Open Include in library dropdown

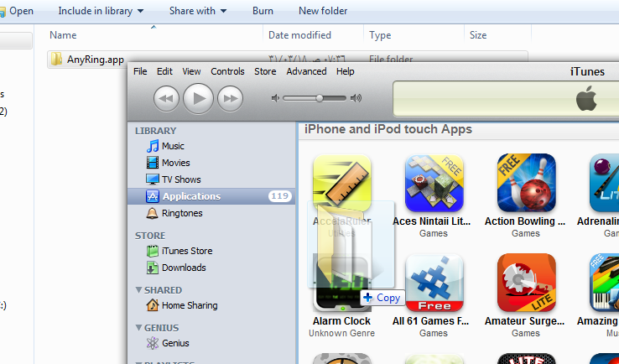pos(101,11)
